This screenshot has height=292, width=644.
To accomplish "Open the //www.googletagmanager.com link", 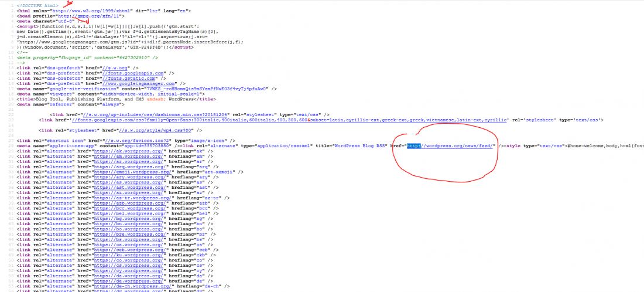I will (139, 83).
